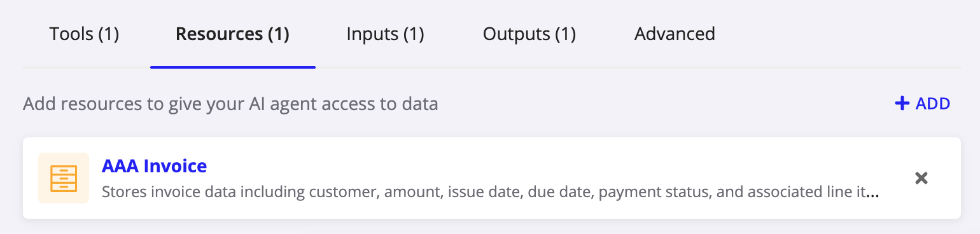Click the word "Advanced" in the tab bar

point(675,34)
